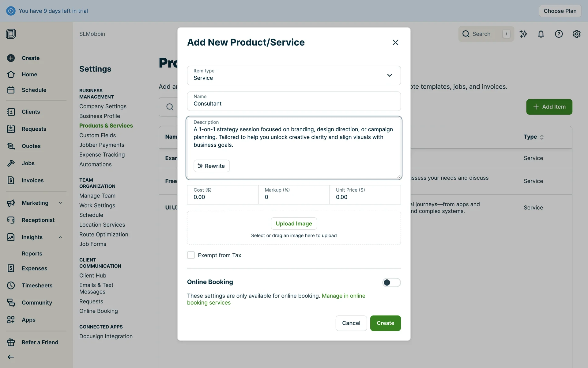Click the Rewrite sparkle button

point(212,166)
